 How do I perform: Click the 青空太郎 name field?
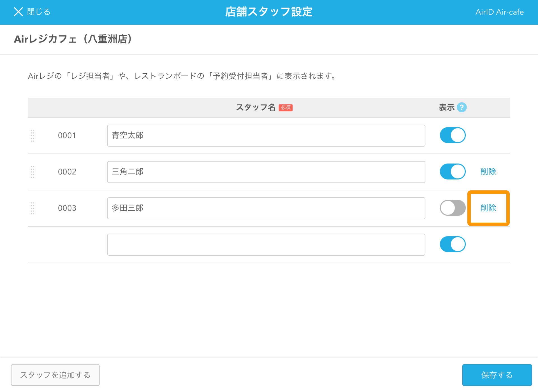pos(266,136)
